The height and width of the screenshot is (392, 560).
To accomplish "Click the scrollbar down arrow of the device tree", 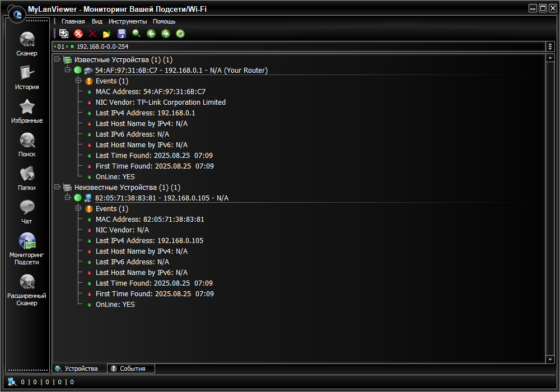I will 550,359.
